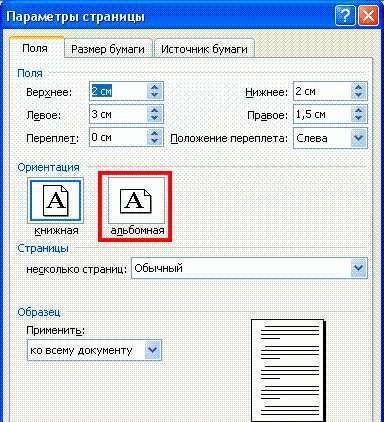Screen dimensions: 384x422
Task: Click the Образец section label
Action: (39, 312)
